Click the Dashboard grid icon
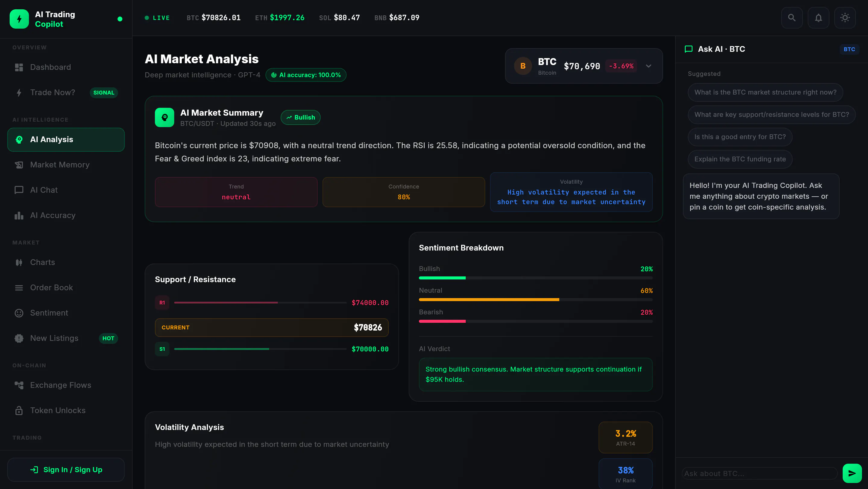Screen dimensions: 868x489 (x=19, y=67)
